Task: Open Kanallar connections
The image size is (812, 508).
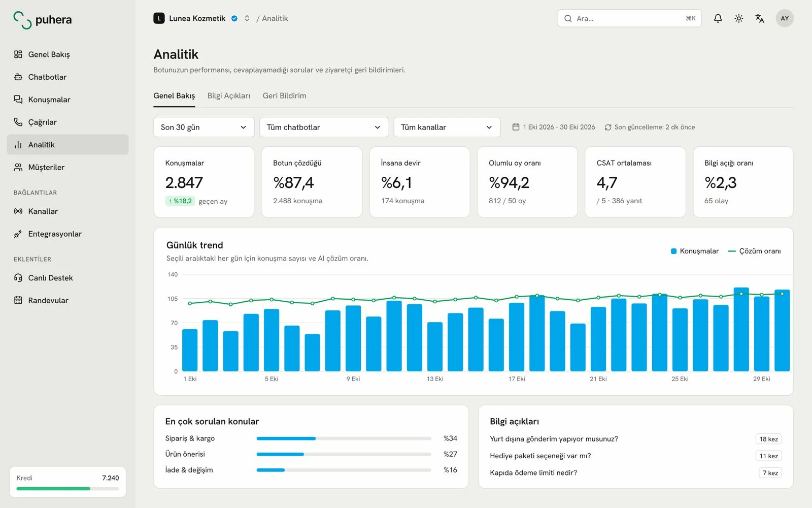Action: point(67,211)
